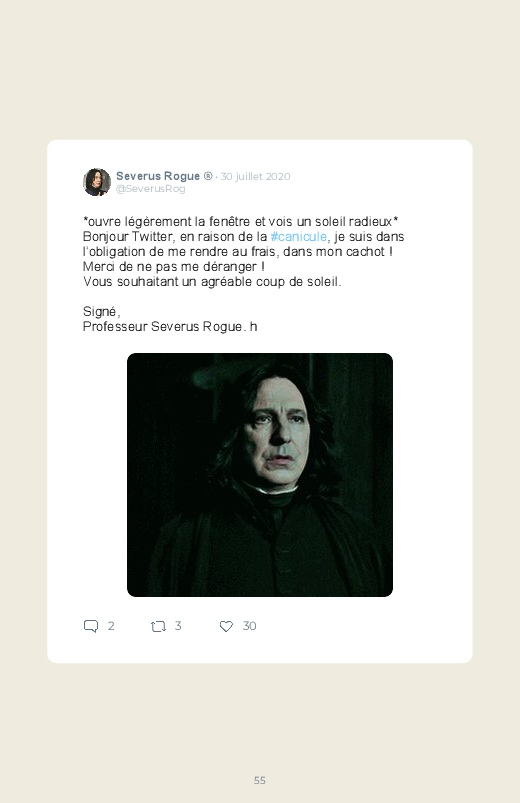Click the reply speech bubble icon
Viewport: 520px width, 803px height.
coord(91,626)
